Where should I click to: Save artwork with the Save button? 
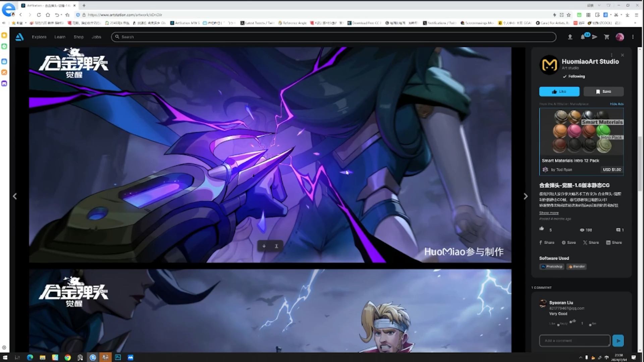point(603,92)
